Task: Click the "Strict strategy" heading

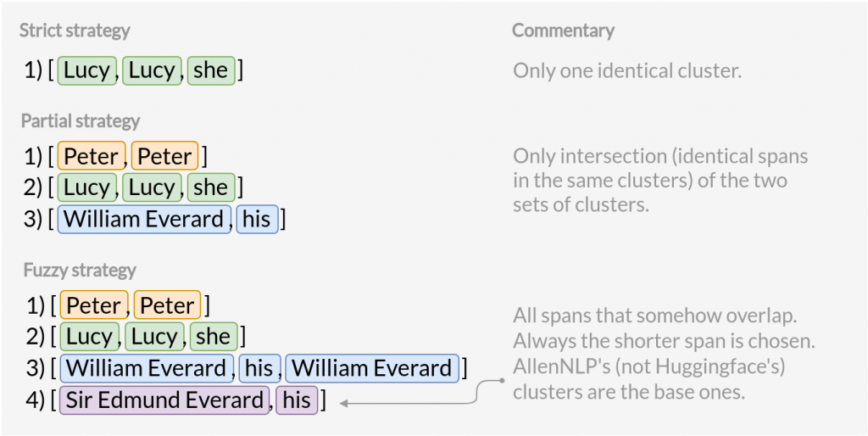Action: pos(75,31)
